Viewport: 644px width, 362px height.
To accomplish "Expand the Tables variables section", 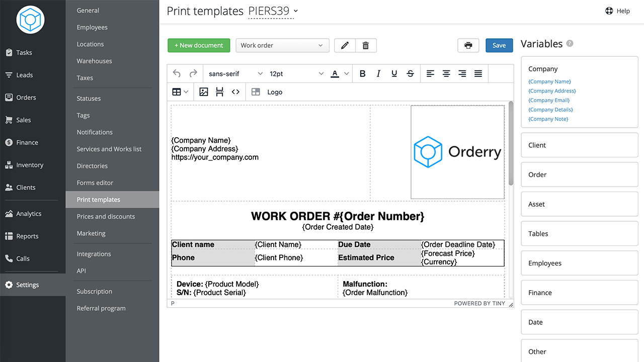I will coord(580,234).
